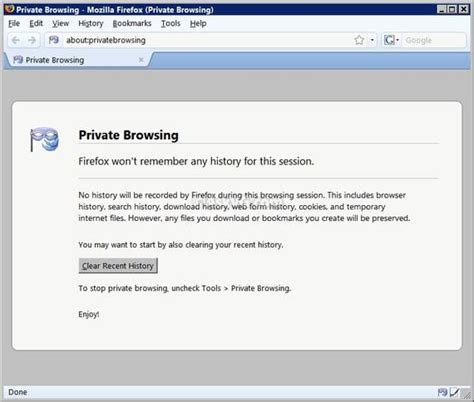Click the "Done" status bar text
Viewport: 474px width, 402px height.
click(18, 392)
